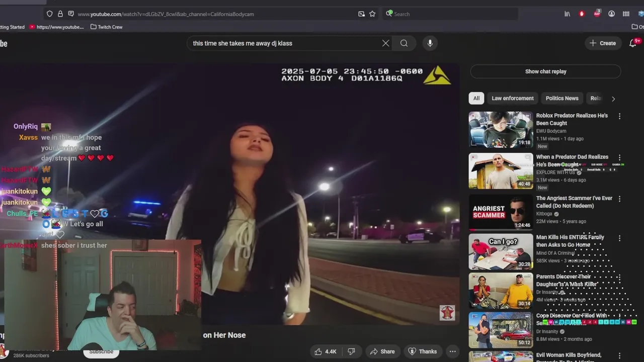Screen dimensions: 644x362
Task: Select the partially visible Related chip
Action: pos(595,98)
